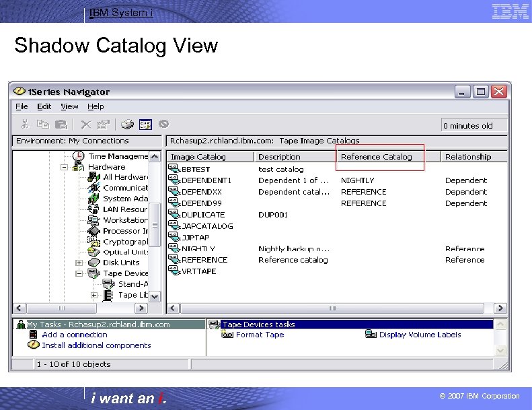The width and height of the screenshot is (532, 410).
Task: Sort by Description column header
Action: pyautogui.click(x=295, y=157)
